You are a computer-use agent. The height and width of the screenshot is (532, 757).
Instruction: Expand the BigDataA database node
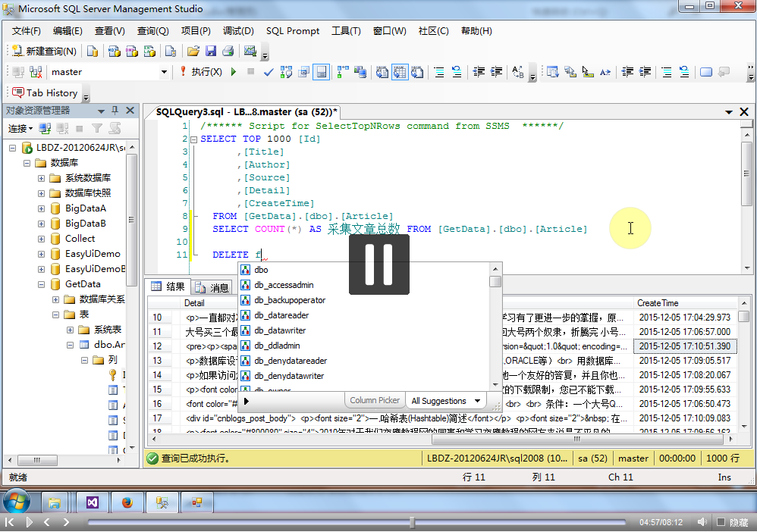(x=42, y=208)
